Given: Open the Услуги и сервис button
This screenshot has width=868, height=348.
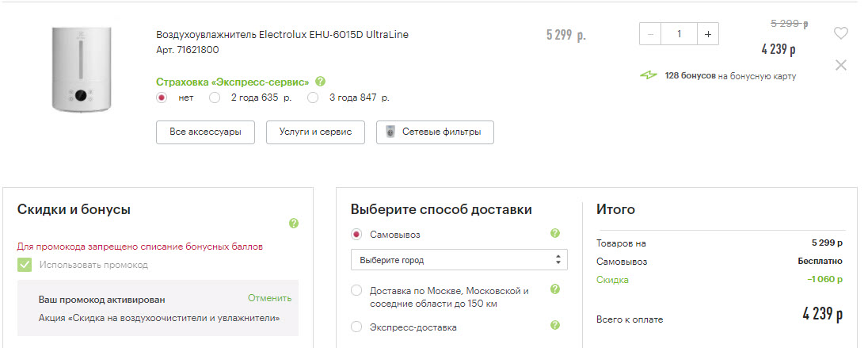Looking at the screenshot, I should tap(315, 132).
